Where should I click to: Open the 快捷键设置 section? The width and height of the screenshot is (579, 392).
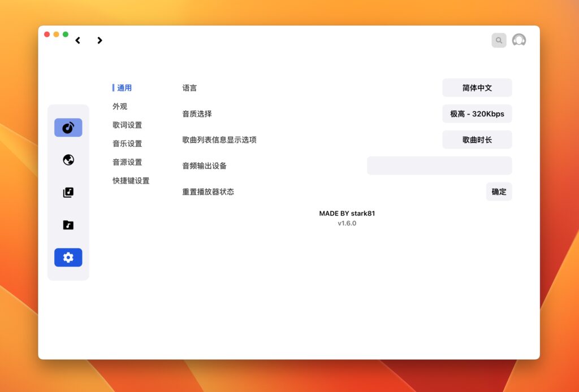131,181
